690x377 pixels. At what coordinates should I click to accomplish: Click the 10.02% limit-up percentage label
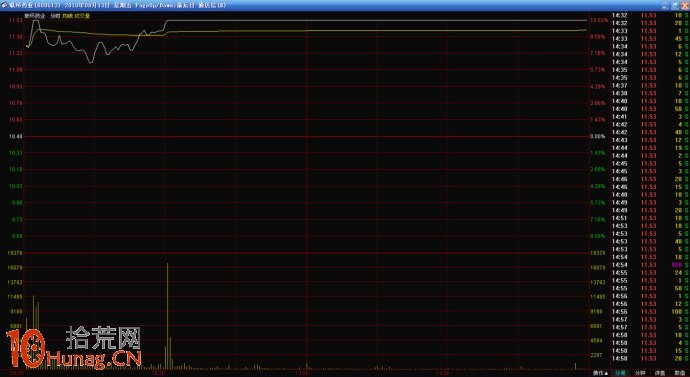click(x=599, y=20)
